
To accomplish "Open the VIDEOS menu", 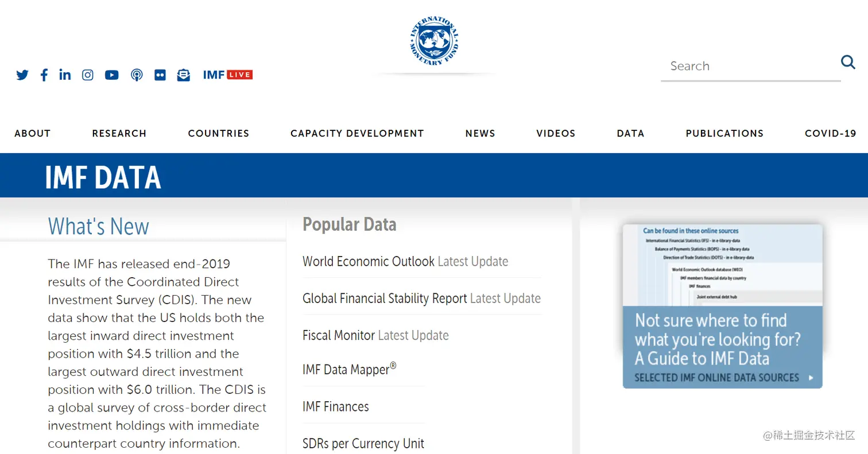I will [556, 133].
